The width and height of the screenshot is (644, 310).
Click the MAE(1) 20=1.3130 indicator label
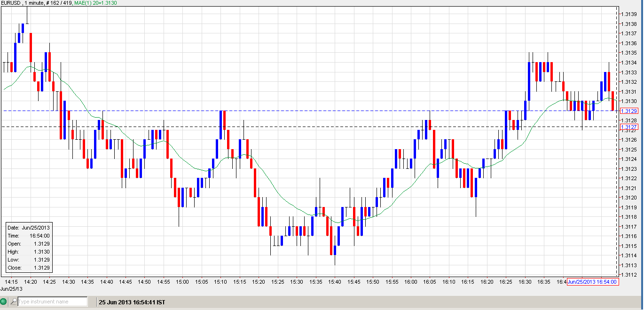pos(95,3)
